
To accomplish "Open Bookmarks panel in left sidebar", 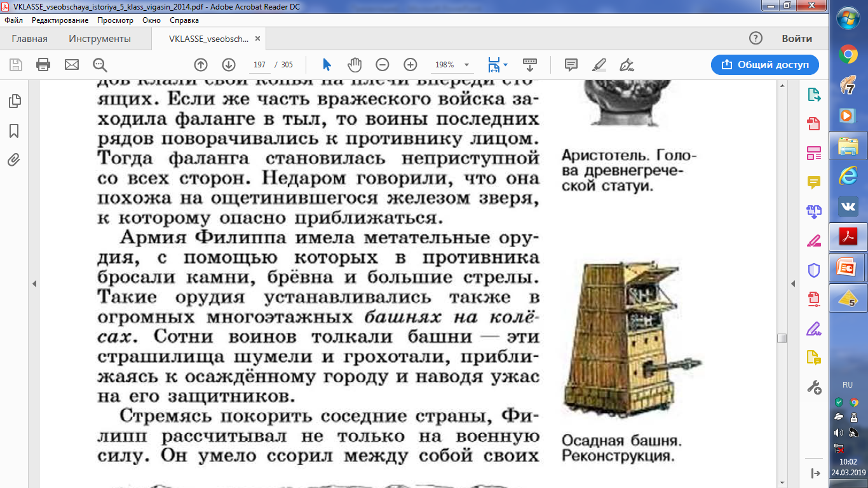I will tap(14, 131).
